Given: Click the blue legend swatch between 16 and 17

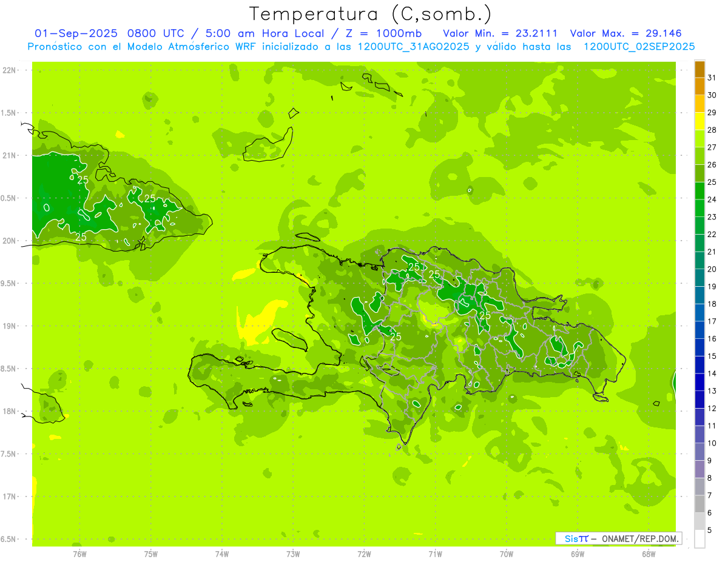Looking at the screenshot, I should [x=699, y=330].
